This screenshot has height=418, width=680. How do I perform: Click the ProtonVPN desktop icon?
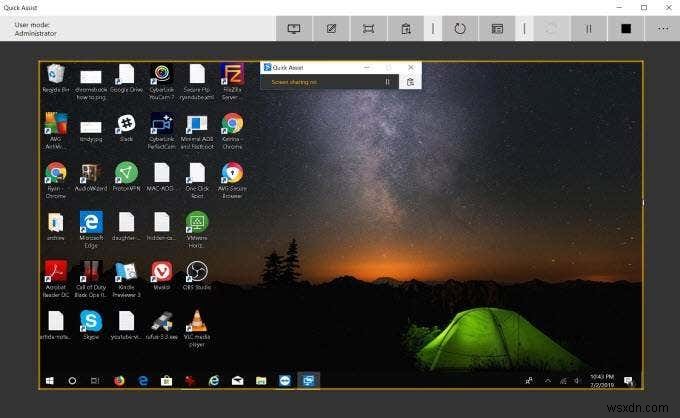pos(126,177)
